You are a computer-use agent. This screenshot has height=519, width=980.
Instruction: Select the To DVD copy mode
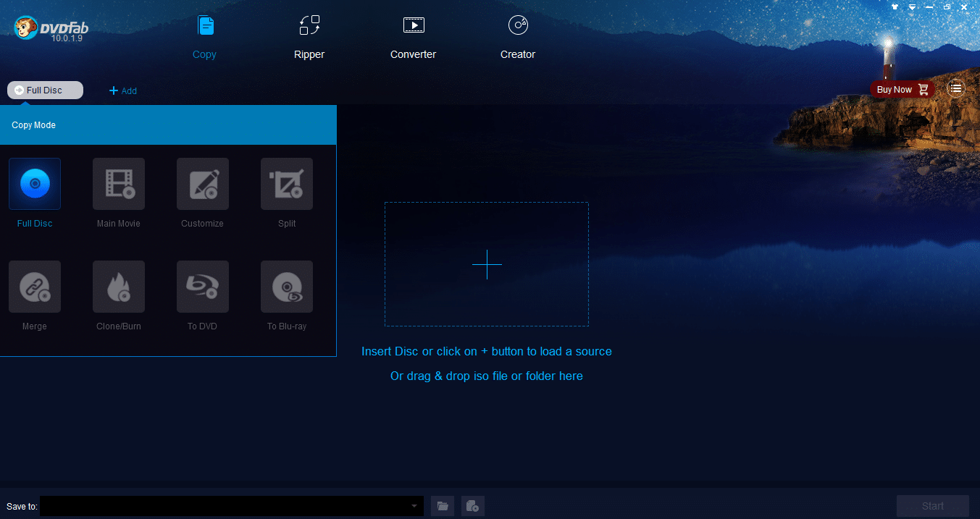point(202,286)
